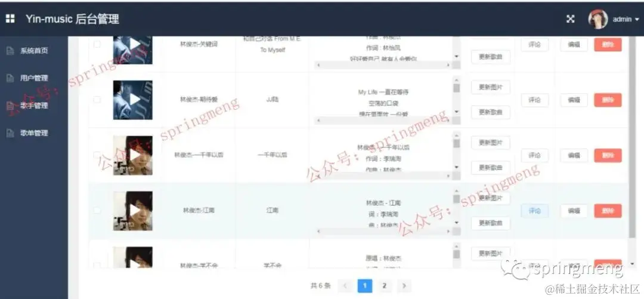
Task: Edit the song 林俊杰-期待爱
Action: coord(574,100)
